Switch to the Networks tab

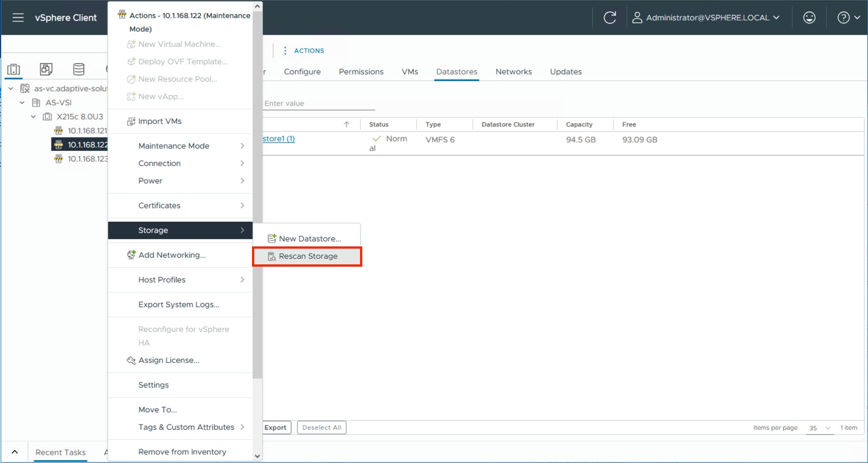(514, 71)
